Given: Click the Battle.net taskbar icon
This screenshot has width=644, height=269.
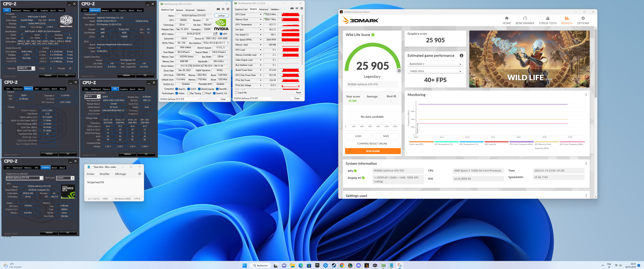Looking at the screenshot, I should click(325, 265).
